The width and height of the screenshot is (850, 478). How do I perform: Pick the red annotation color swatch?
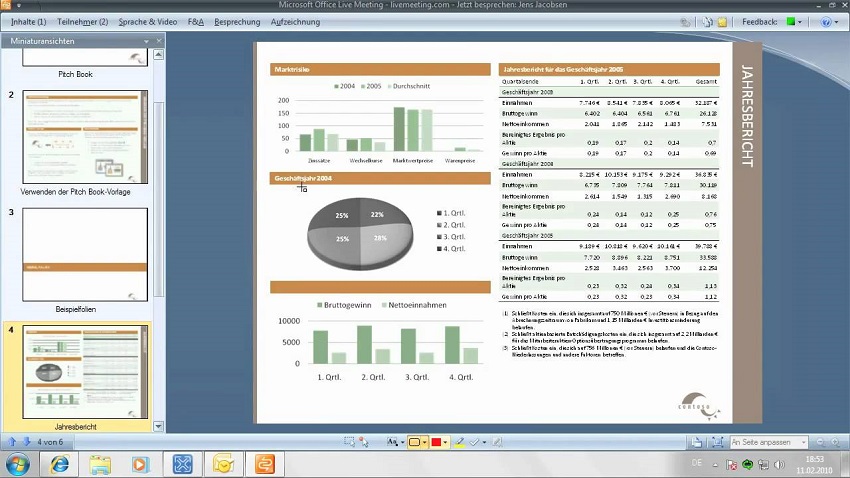click(437, 442)
